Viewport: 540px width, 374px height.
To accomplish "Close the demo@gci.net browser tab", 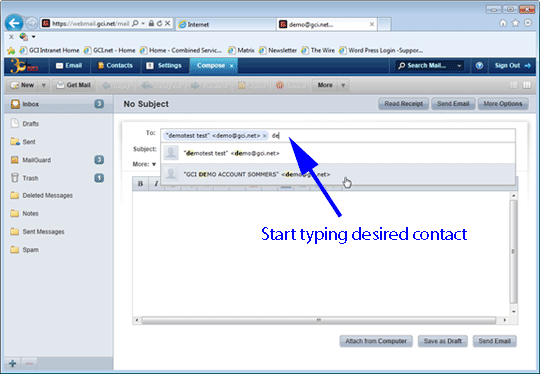I will 372,24.
